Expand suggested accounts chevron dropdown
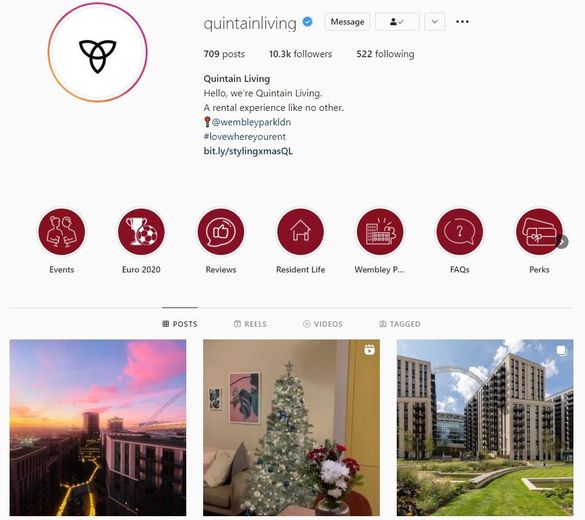Viewport: 585px width, 520px height. (435, 22)
